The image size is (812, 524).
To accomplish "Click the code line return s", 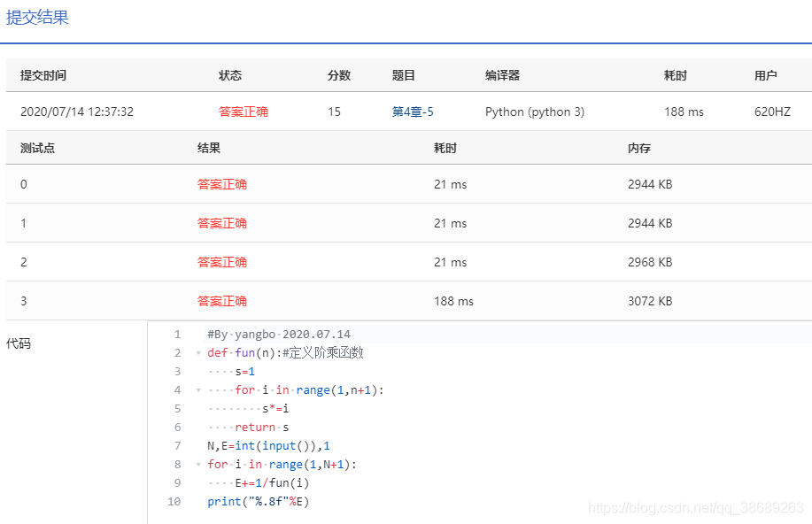I will click(x=261, y=428).
